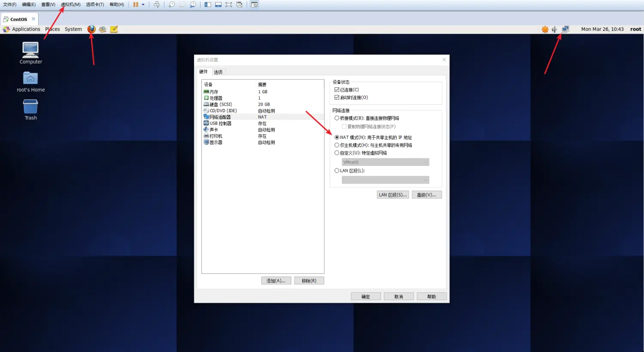Enter full screen mode icon
Screen dimensions: 644x352
pos(229,5)
